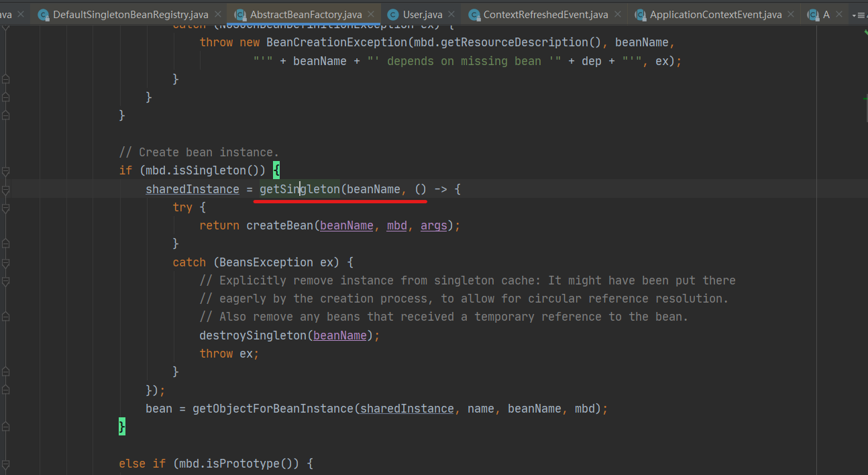Show the hidden editor tabs list
This screenshot has width=868, height=475.
[858, 14]
